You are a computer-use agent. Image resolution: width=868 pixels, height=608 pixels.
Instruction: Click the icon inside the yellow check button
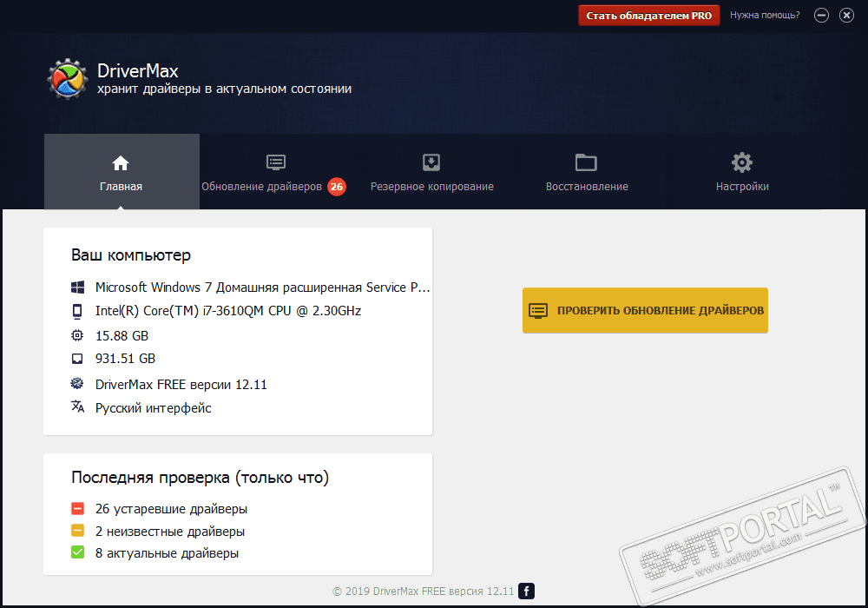click(x=538, y=310)
